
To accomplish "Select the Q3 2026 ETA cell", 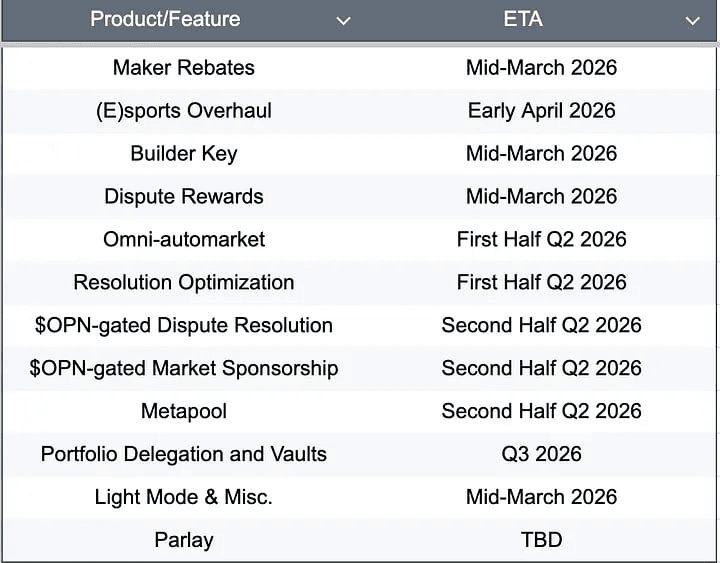I will (541, 454).
